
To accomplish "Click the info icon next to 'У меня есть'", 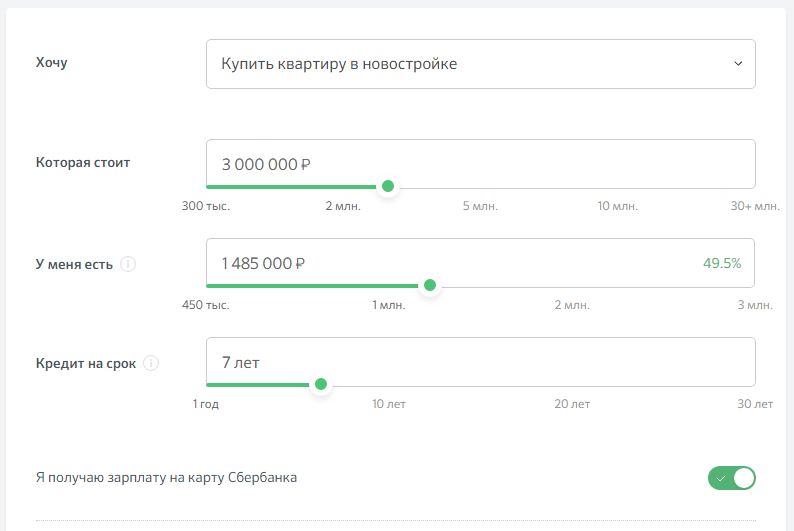I will click(x=128, y=264).
